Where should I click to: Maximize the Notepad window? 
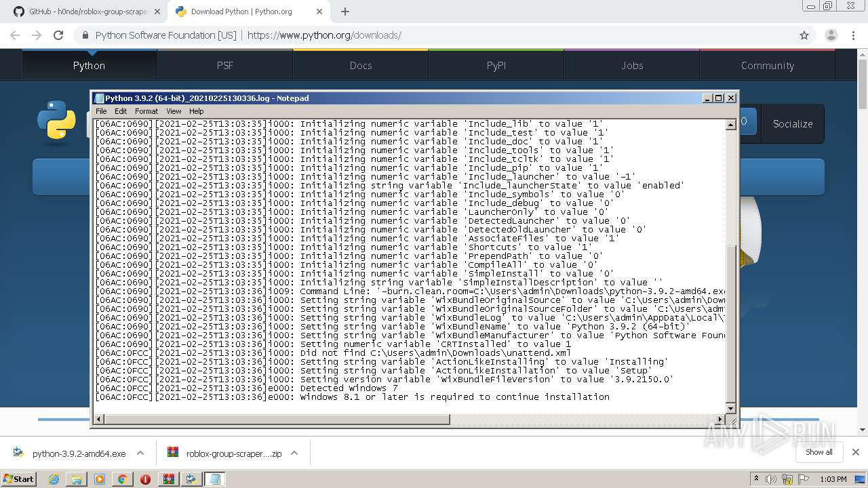pos(719,98)
